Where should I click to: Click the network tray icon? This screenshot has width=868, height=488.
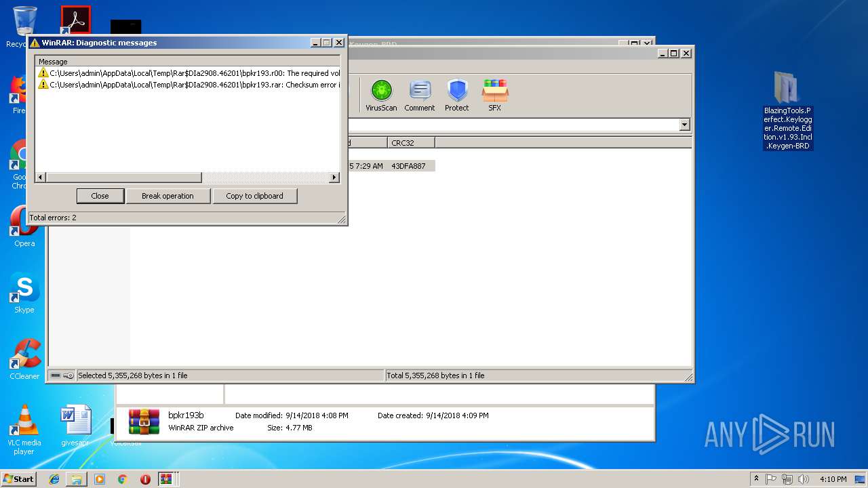787,479
